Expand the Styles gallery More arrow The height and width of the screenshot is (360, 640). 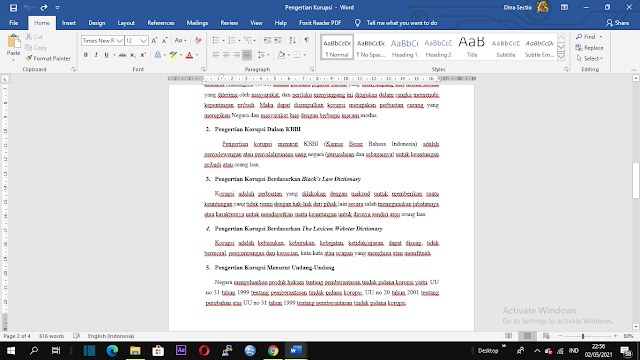[x=561, y=56]
